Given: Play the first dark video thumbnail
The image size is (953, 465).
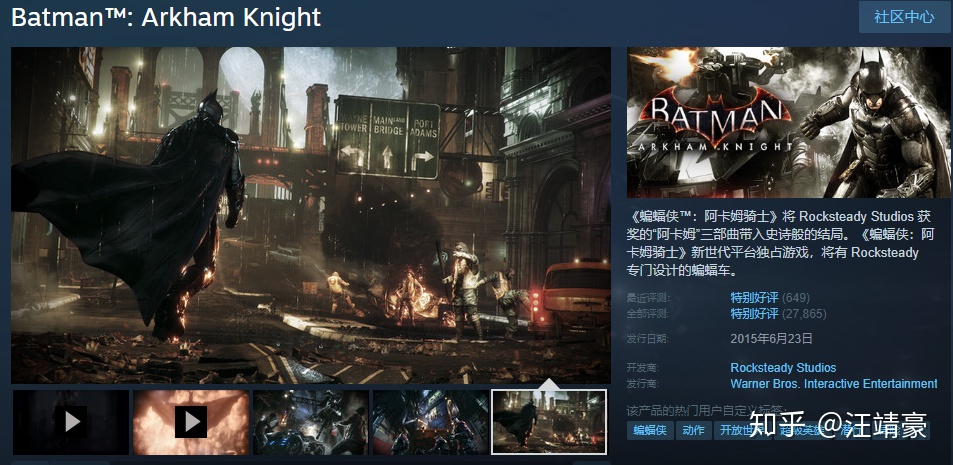Looking at the screenshot, I should click(x=71, y=422).
